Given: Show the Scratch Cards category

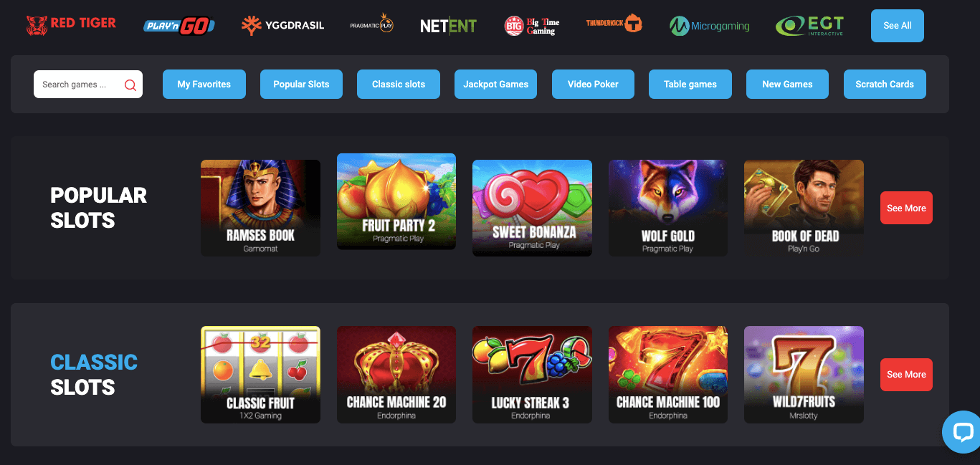Looking at the screenshot, I should point(885,84).
